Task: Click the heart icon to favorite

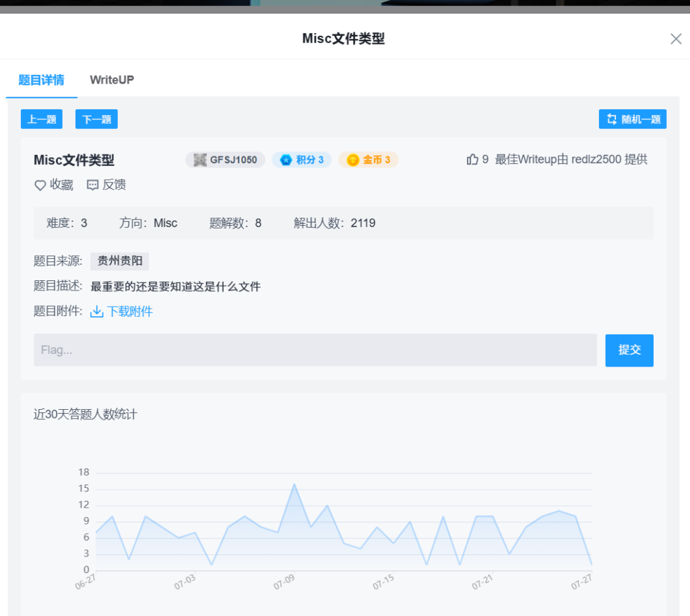Action: [40, 185]
